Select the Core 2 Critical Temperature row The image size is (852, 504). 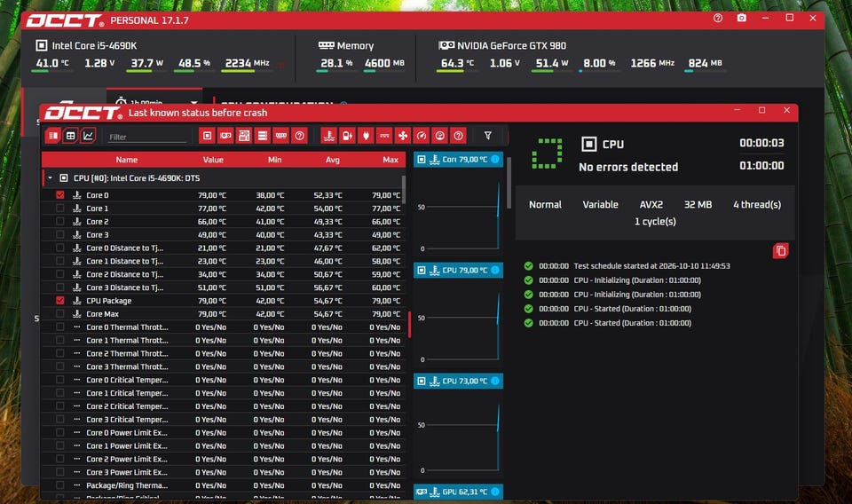(x=224, y=406)
